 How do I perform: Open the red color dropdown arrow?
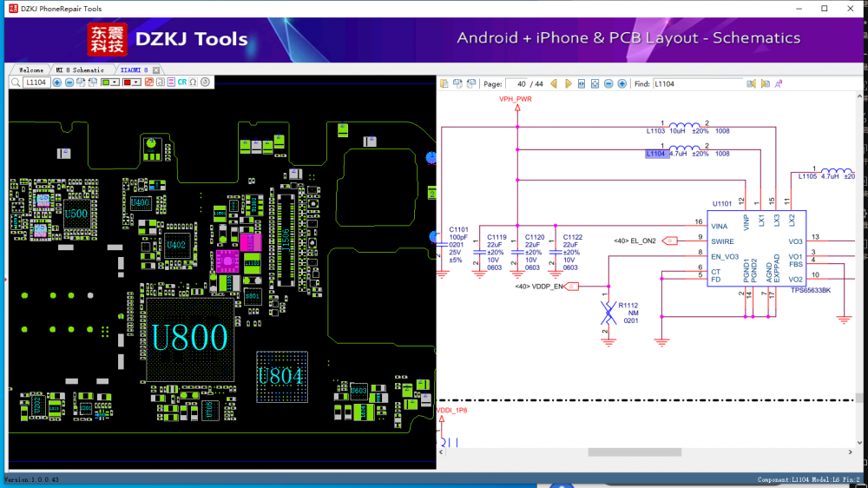tap(136, 82)
